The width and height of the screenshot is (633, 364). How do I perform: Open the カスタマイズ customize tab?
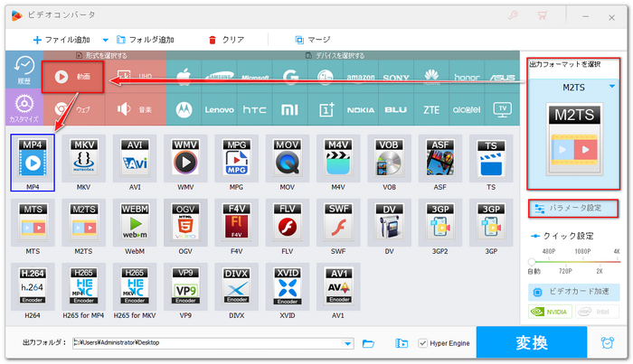pyautogui.click(x=24, y=107)
